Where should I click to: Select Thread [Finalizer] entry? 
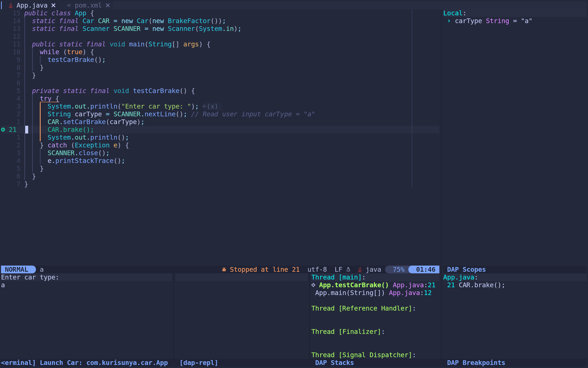pyautogui.click(x=348, y=332)
